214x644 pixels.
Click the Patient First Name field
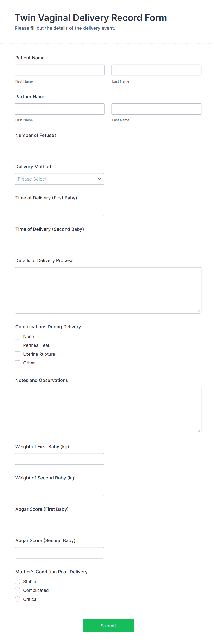pos(60,70)
